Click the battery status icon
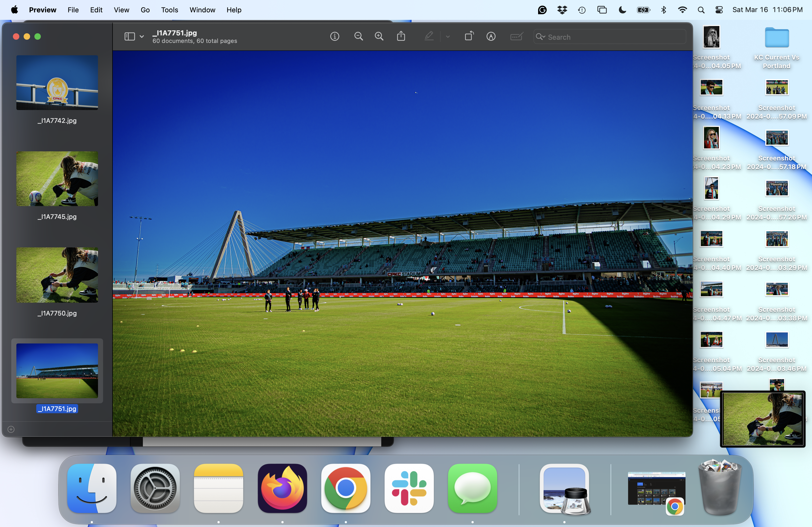Screen dimensions: 812x527 point(643,10)
